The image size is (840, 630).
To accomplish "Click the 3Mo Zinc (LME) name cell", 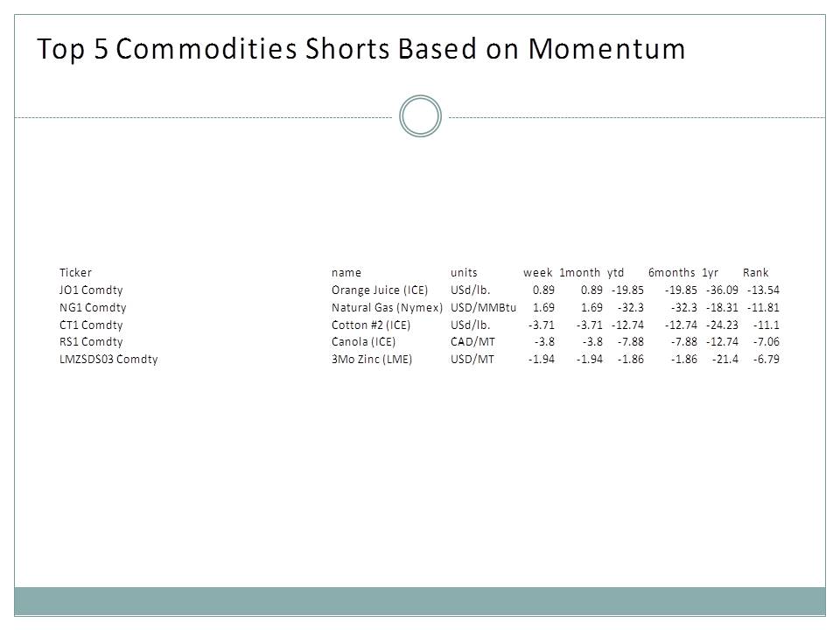I will 372,360.
